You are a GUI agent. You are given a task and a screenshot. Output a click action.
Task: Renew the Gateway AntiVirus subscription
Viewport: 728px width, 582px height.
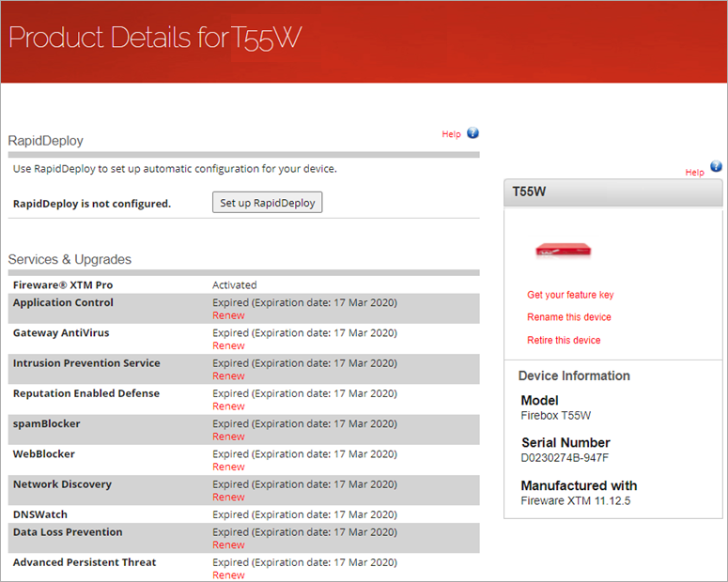point(228,345)
